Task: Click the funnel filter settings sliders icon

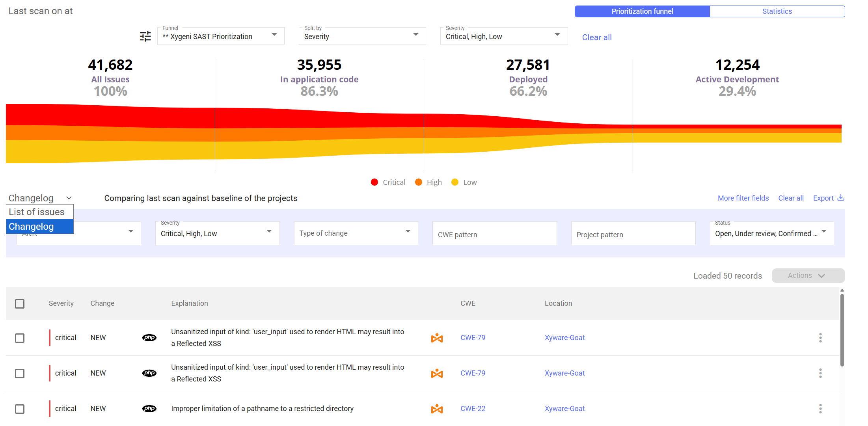Action: 145,37
